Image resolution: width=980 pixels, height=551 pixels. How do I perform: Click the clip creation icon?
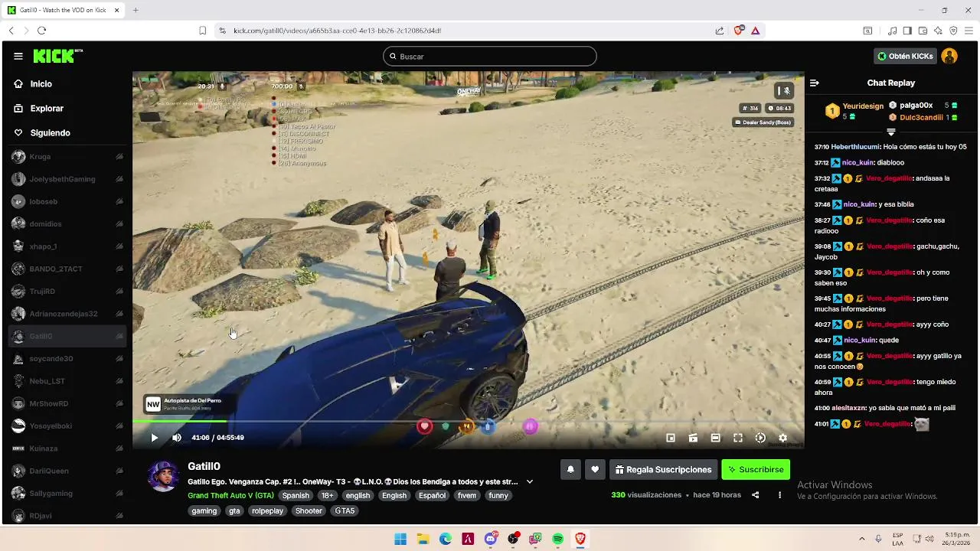coord(693,438)
